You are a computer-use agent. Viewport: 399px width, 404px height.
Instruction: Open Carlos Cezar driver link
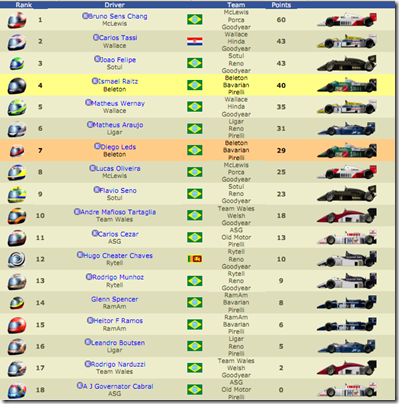[x=118, y=234]
